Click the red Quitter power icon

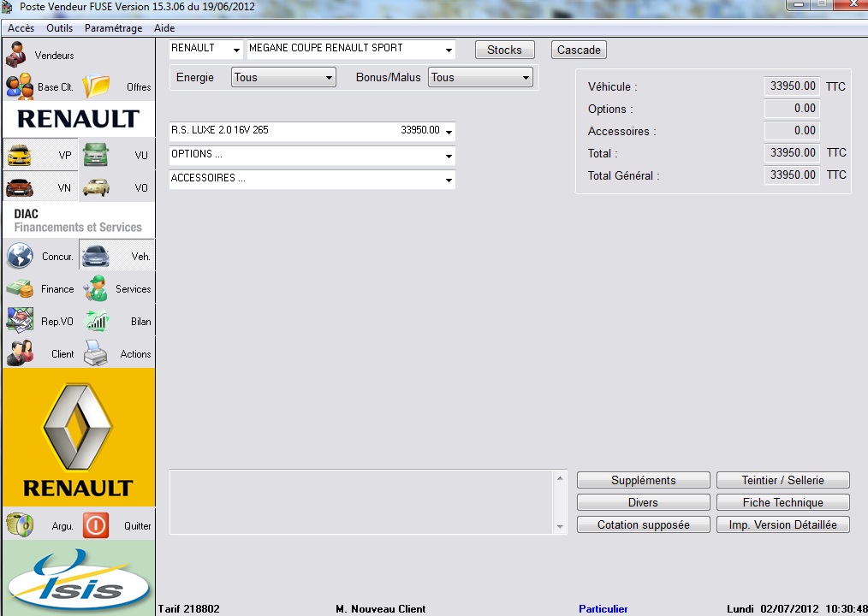click(96, 524)
